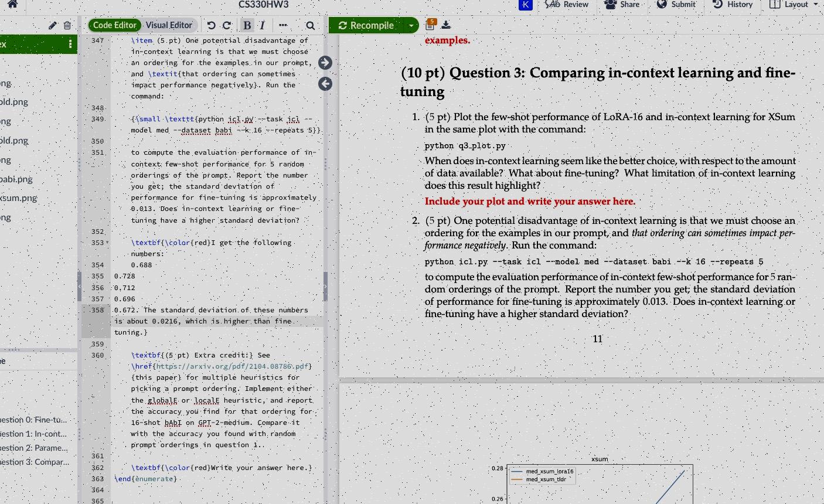
Task: Click PDF heading 'Question 3: Comparing in-context learning'
Action: pos(598,81)
